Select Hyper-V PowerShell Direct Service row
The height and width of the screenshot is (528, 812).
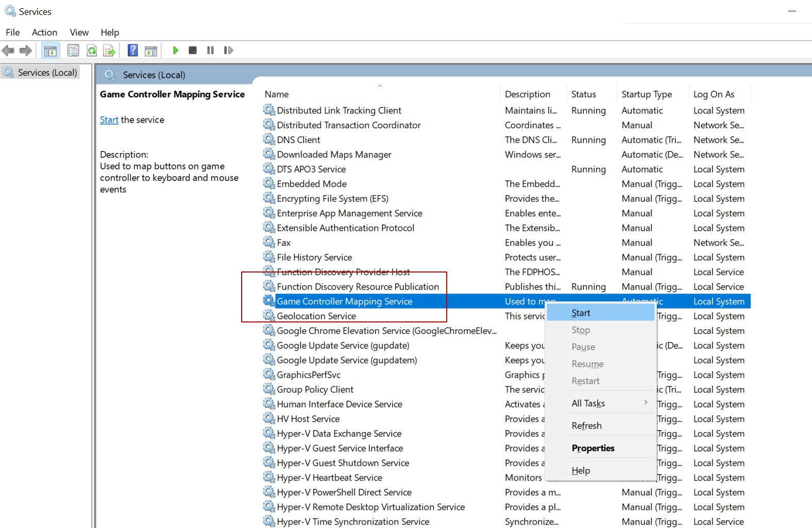click(506, 492)
